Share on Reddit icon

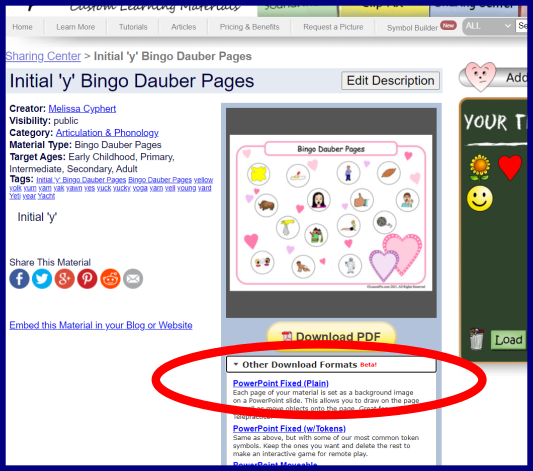(x=110, y=279)
